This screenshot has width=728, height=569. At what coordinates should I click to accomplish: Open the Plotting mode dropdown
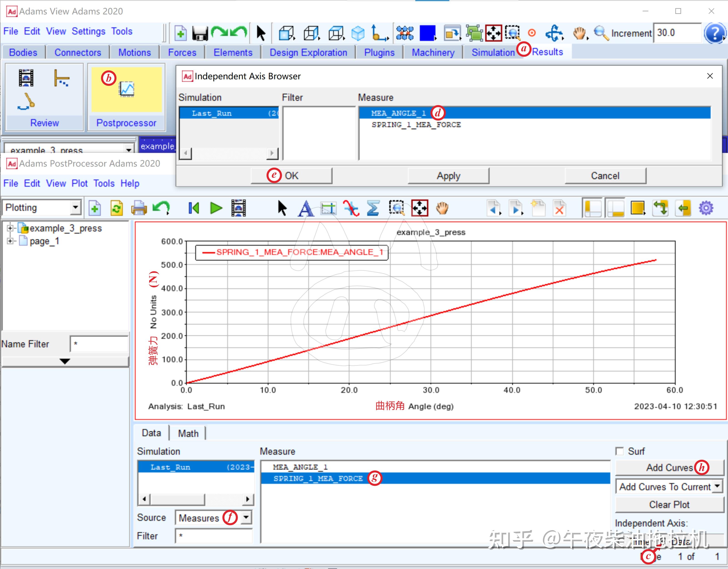click(x=76, y=208)
